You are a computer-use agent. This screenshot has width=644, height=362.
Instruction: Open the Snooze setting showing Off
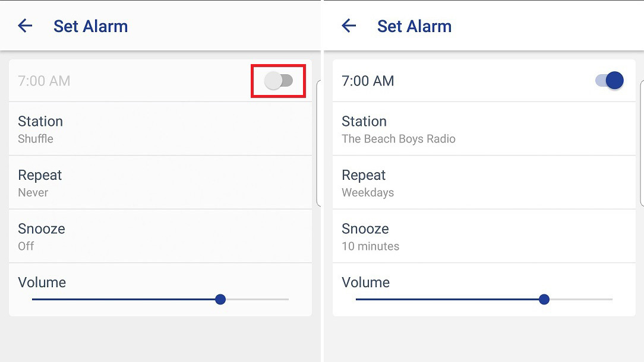pos(160,236)
